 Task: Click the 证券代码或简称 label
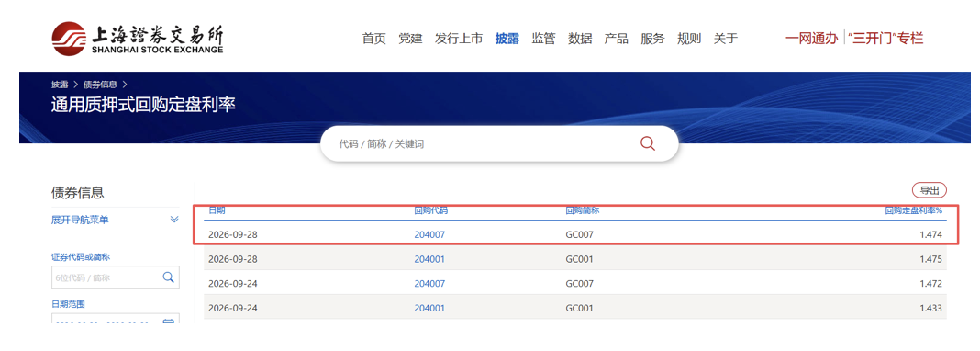tap(81, 257)
